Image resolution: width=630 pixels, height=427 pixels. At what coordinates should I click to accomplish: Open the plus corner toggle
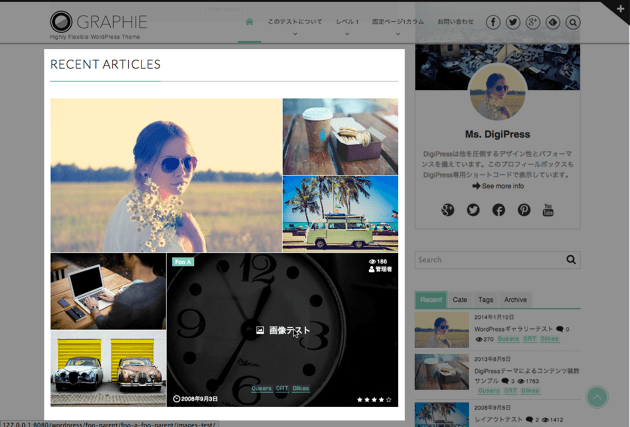click(620, 9)
